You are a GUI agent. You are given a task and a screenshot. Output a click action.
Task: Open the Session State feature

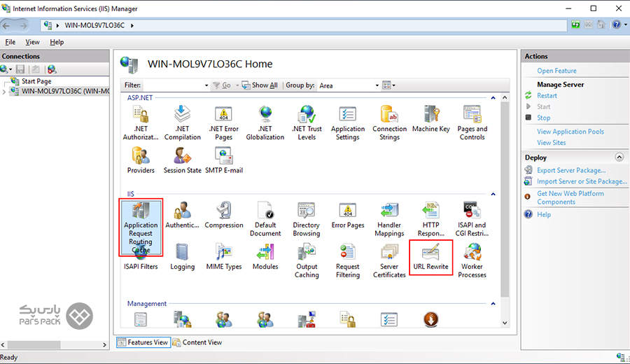coord(183,160)
